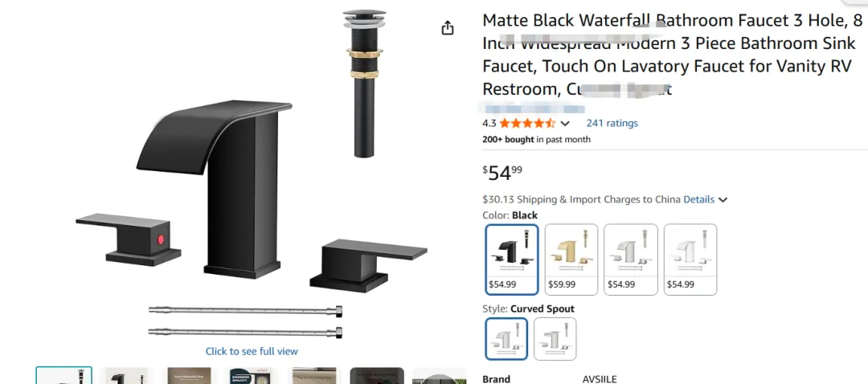Image resolution: width=868 pixels, height=384 pixels.
Task: Click 'Click to see full view' text
Action: [x=252, y=351]
